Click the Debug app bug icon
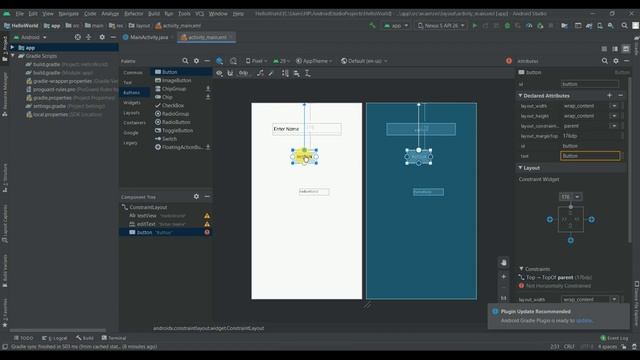640x360 pixels. point(507,26)
